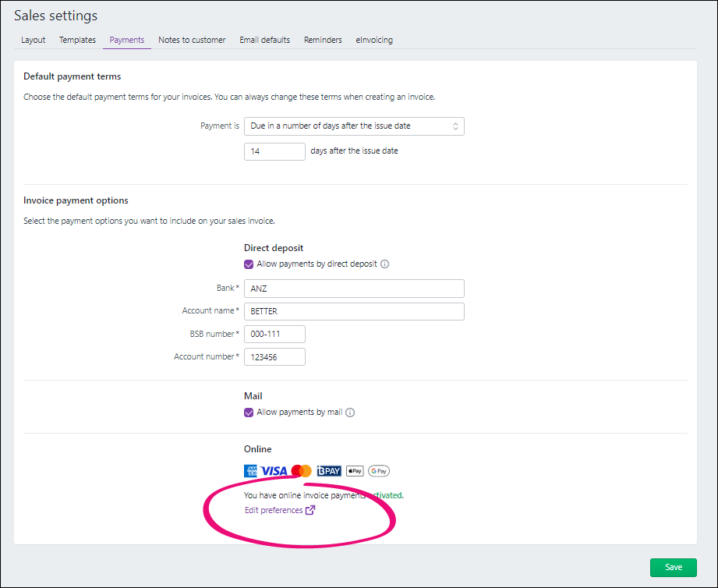
Task: Open the Templates tab
Action: [x=77, y=40]
